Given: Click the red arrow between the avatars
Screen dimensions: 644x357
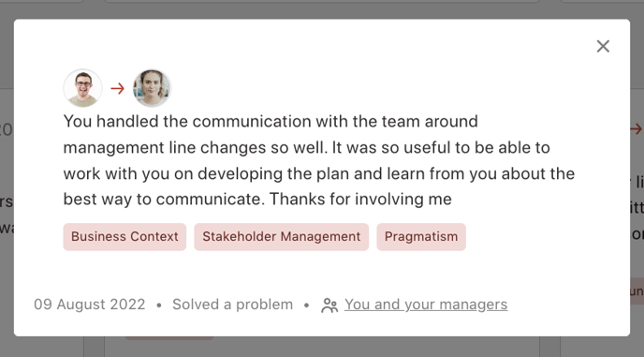Looking at the screenshot, I should [x=117, y=88].
